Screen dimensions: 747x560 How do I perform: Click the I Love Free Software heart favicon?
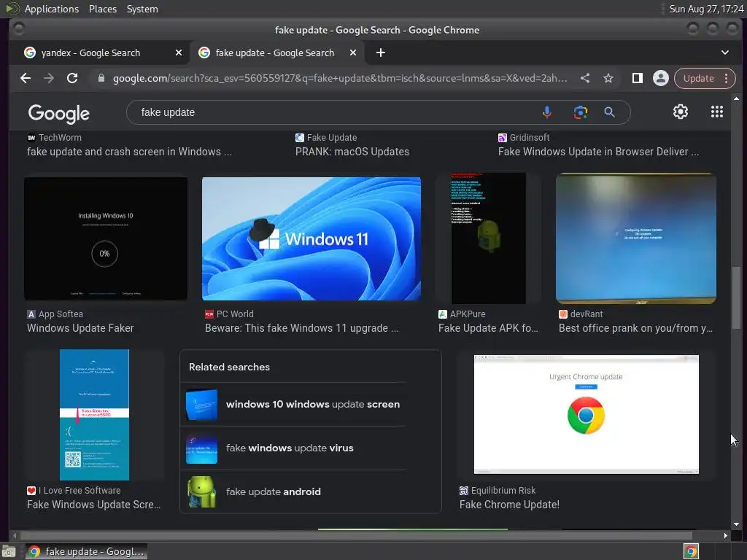[x=31, y=491]
